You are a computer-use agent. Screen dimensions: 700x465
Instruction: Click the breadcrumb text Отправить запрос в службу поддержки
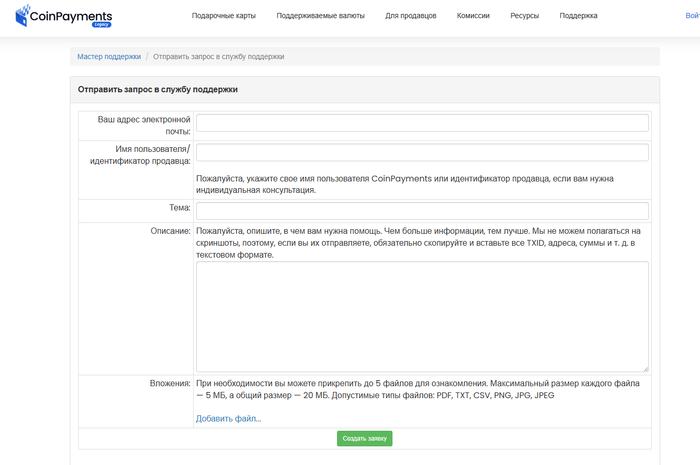pos(219,57)
